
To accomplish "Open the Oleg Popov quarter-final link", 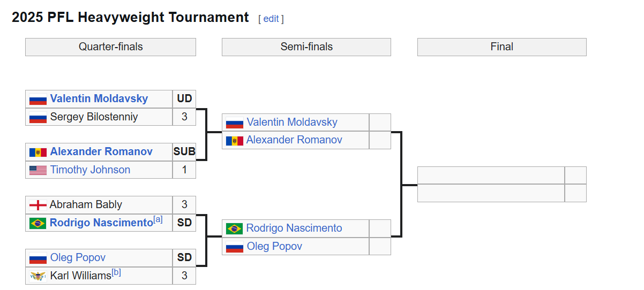I will point(78,257).
